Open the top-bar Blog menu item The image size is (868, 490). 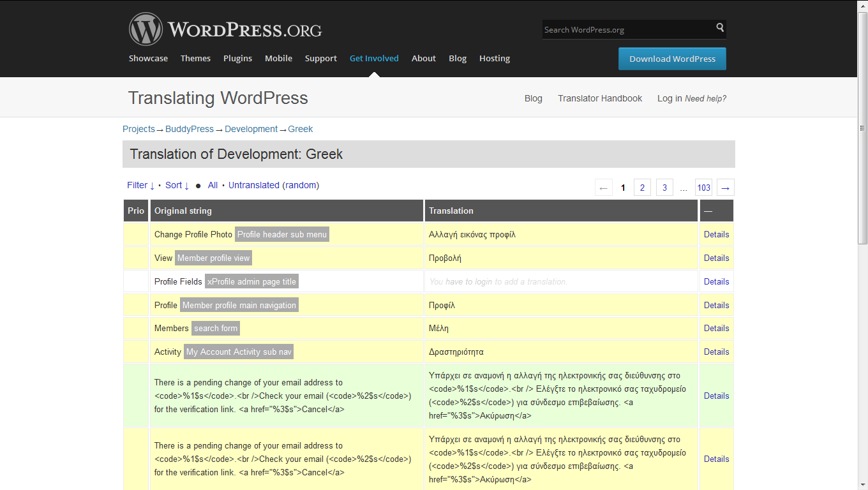[458, 58]
